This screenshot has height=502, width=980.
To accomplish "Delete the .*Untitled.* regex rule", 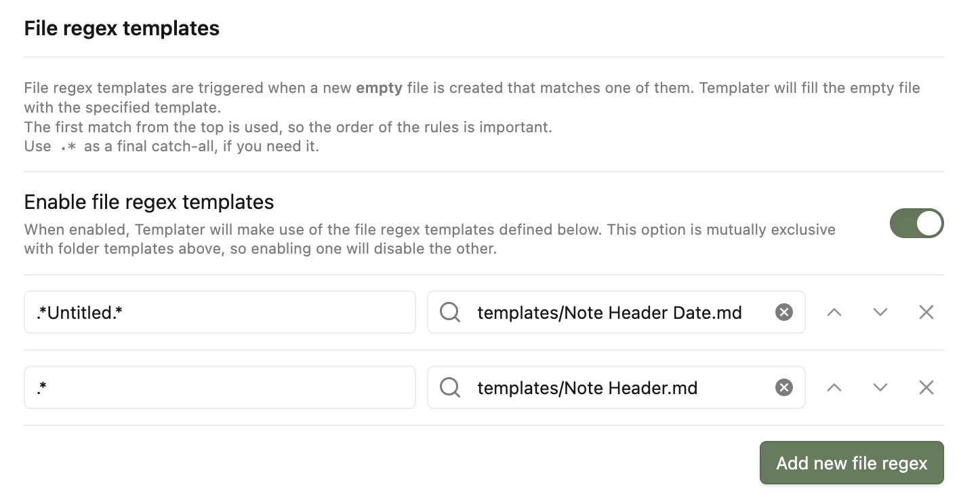I will (x=926, y=312).
